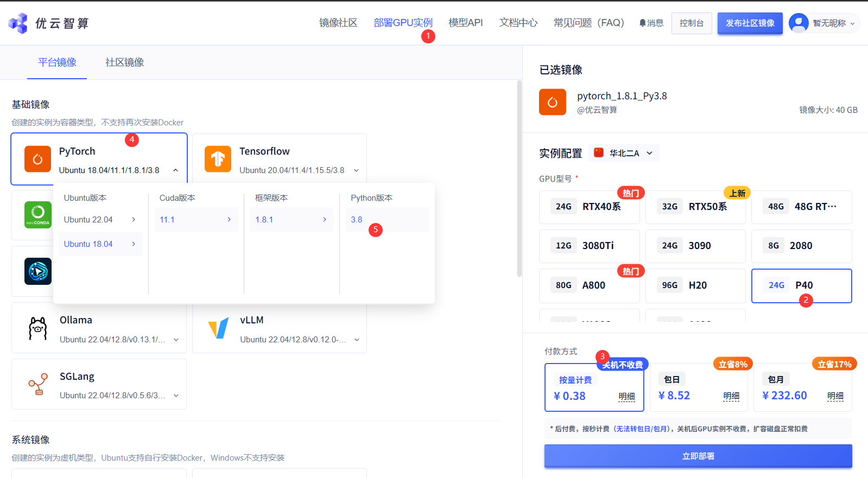Viewport: 868px width, 478px height.
Task: Choose the 48G RT GPU card
Action: [x=802, y=207]
